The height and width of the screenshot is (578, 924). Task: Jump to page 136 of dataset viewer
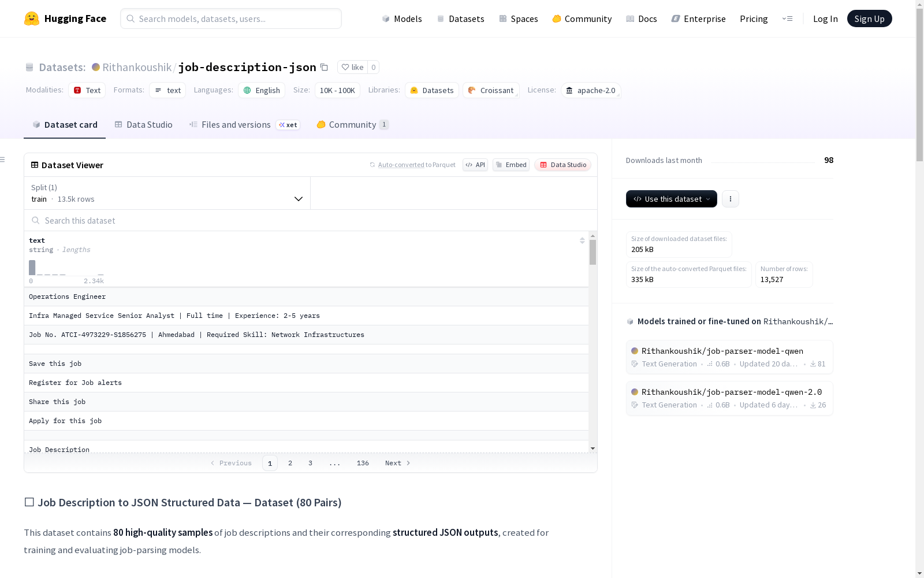pyautogui.click(x=363, y=463)
